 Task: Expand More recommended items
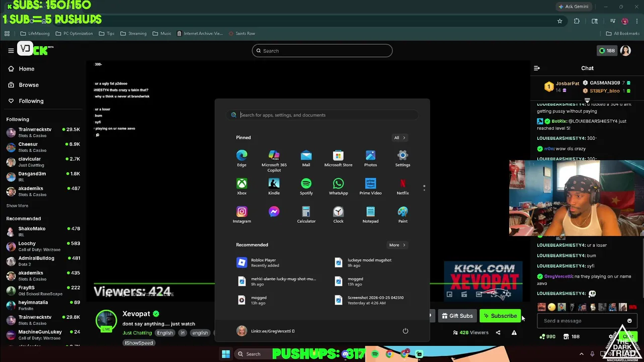coord(397,245)
